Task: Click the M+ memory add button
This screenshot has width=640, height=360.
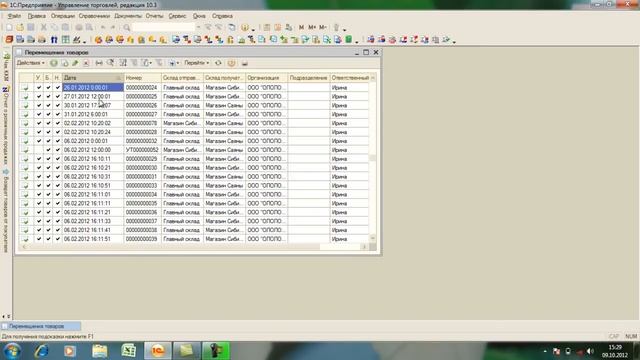Action: [x=312, y=27]
